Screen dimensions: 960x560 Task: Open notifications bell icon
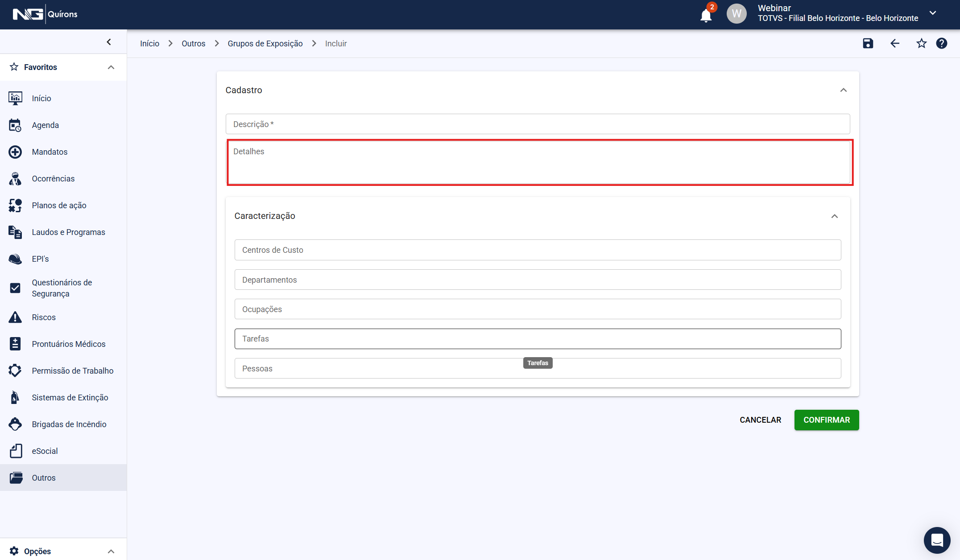coord(706,16)
